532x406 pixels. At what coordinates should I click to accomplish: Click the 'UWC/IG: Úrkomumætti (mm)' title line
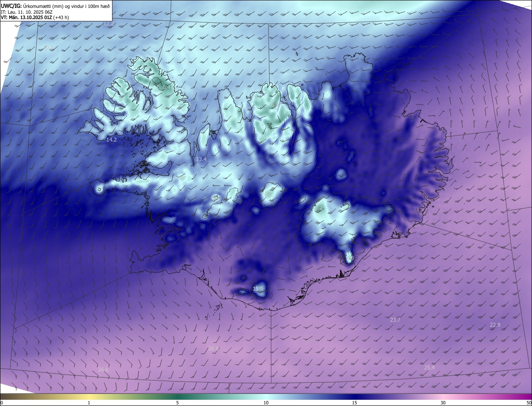[55, 6]
